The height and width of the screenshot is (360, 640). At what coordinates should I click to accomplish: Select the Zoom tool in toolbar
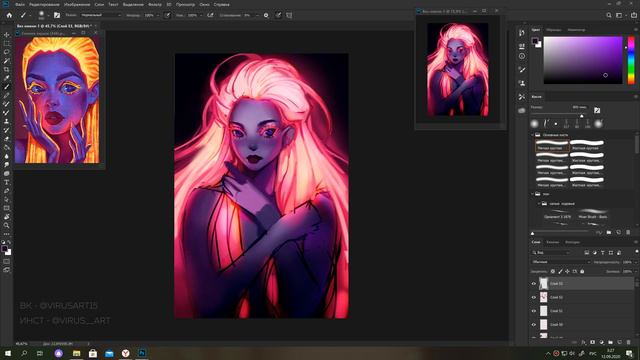[7, 225]
